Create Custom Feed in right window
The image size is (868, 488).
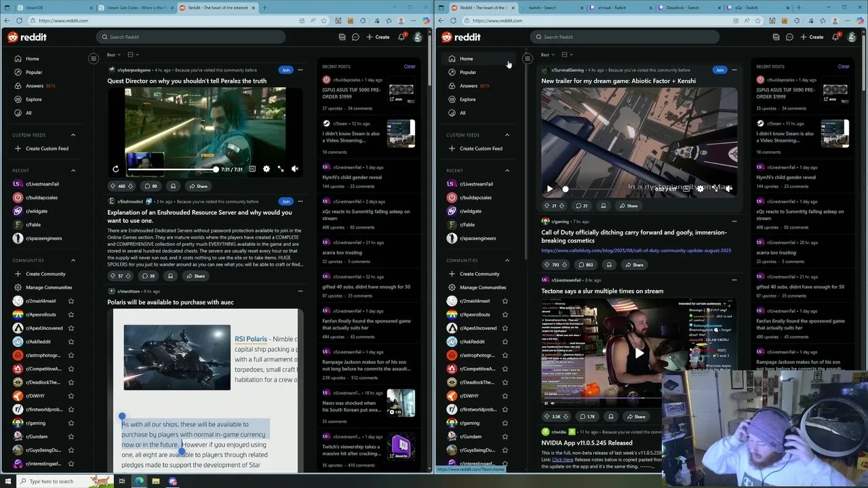[481, 148]
